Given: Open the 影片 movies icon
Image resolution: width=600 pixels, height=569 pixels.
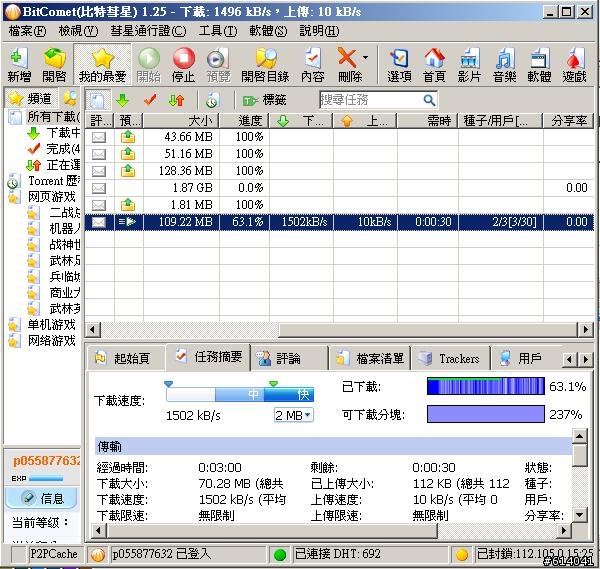Looking at the screenshot, I should point(469,65).
